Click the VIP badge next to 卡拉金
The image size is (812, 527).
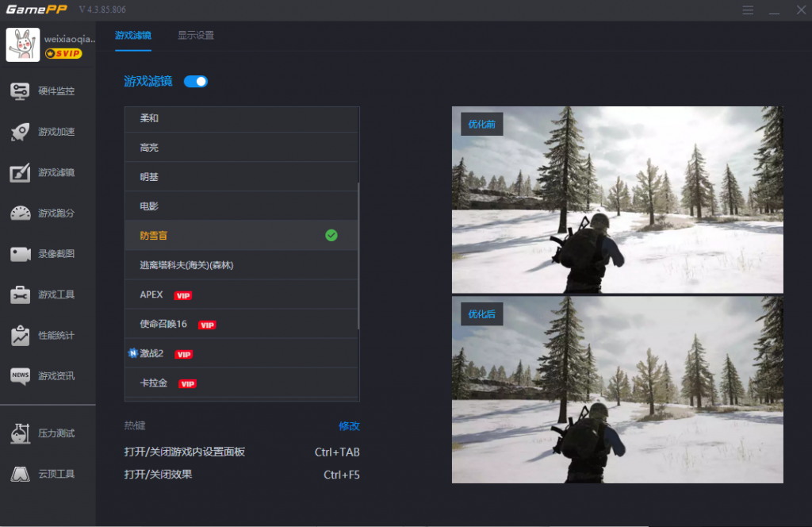(x=187, y=384)
